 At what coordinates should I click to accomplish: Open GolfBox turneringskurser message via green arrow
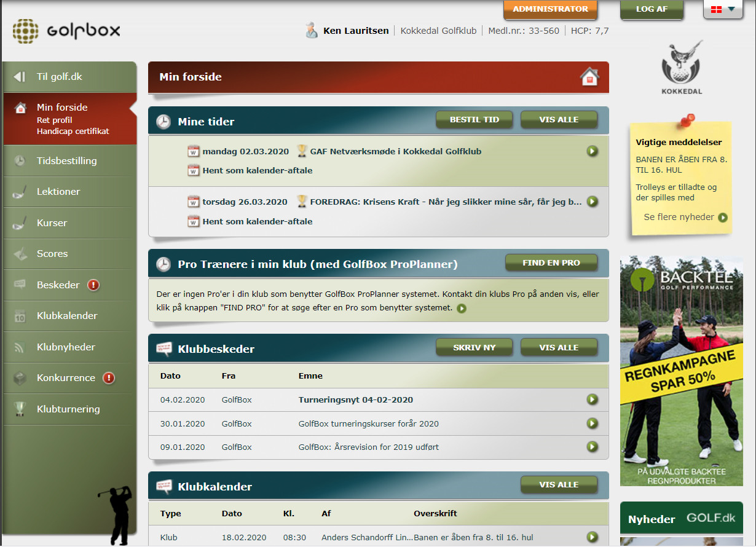(x=593, y=423)
